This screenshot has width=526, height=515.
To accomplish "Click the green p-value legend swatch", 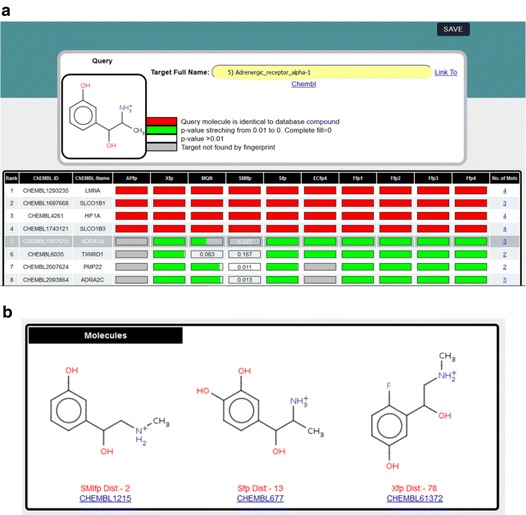I will click(x=161, y=130).
